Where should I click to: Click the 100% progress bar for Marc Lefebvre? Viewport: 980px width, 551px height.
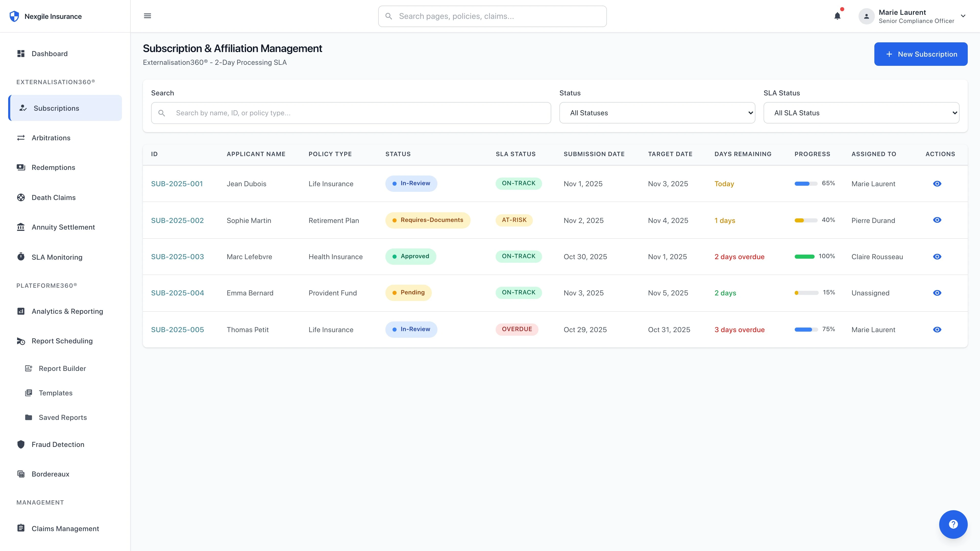pyautogui.click(x=804, y=257)
